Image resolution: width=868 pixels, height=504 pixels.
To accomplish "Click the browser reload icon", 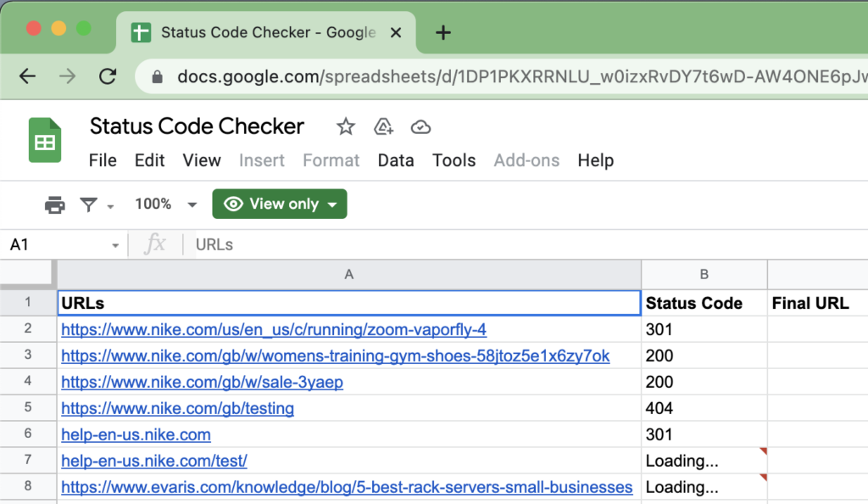I will [x=108, y=76].
